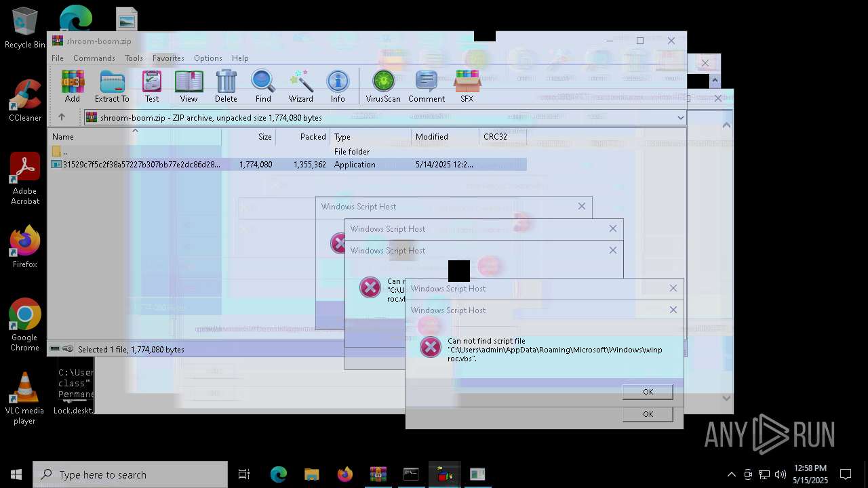Viewport: 868px width, 488px height.
Task: Open the Commands menu
Action: pos(94,58)
